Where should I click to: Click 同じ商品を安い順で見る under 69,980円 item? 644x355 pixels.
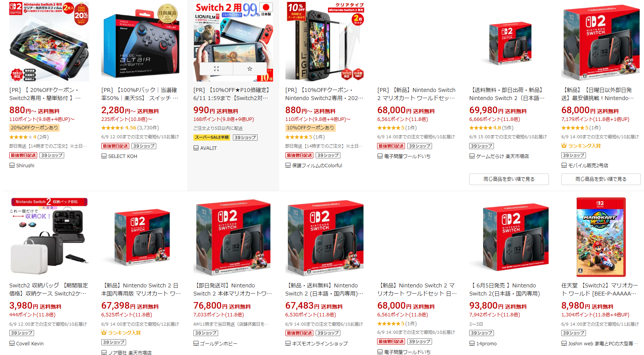click(x=509, y=179)
